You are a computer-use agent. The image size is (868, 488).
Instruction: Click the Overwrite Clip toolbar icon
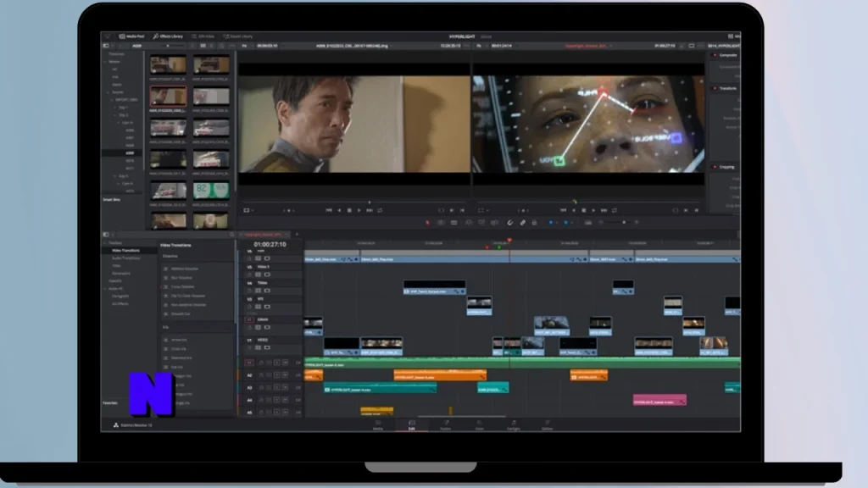tap(481, 223)
